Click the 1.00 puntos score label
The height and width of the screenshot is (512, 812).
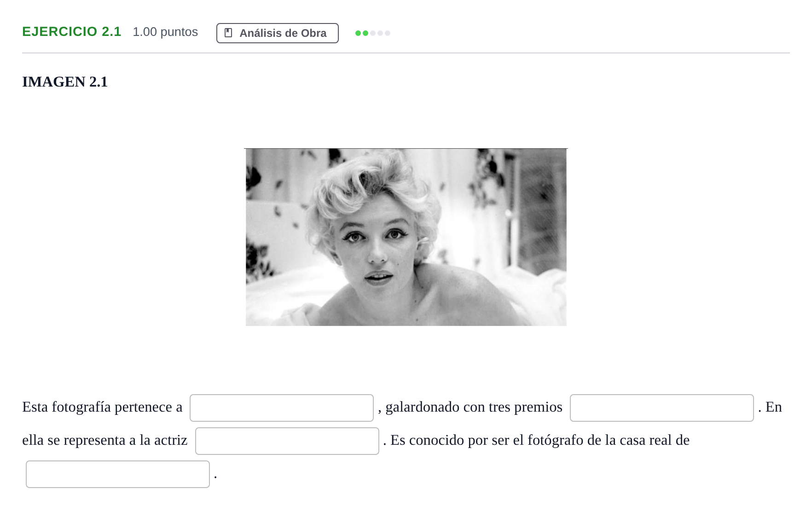(x=165, y=32)
